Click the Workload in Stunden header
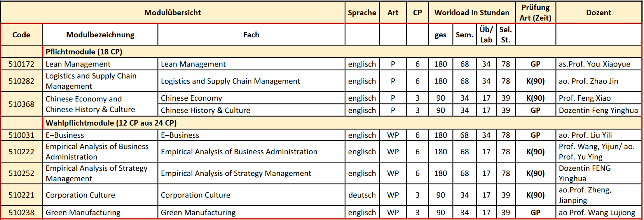The height and width of the screenshot is (220, 644). coord(471,12)
